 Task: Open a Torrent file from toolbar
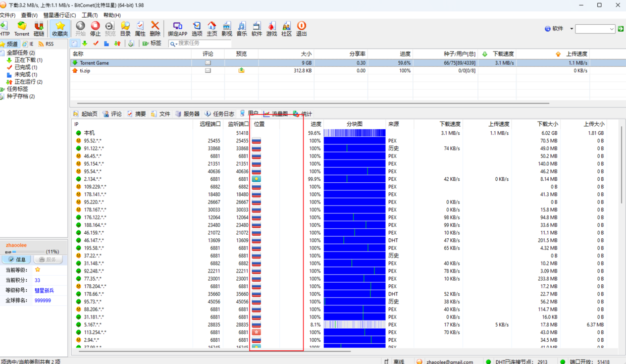click(x=22, y=28)
